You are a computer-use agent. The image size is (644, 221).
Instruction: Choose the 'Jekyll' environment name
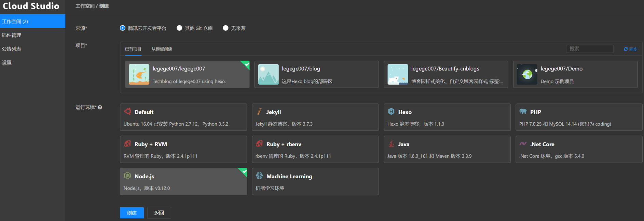[274, 112]
